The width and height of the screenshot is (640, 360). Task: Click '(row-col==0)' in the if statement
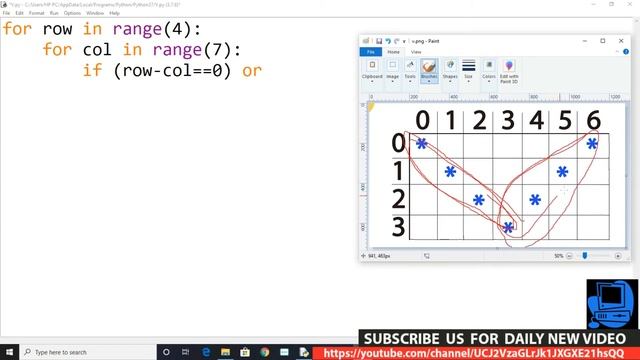point(172,71)
